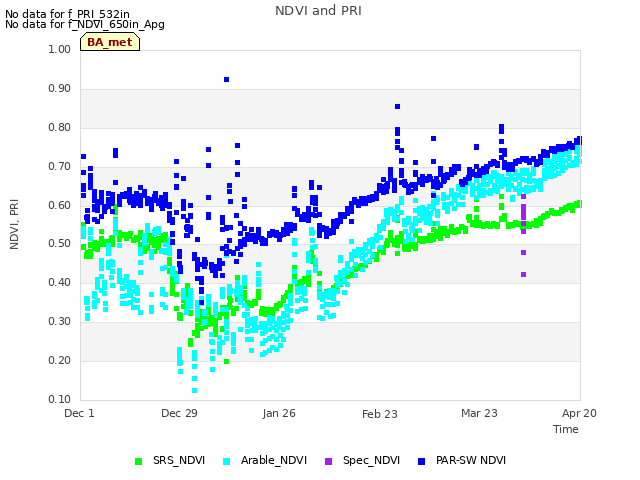Click the 0.50 y-axis tick label
640x480 pixels.
click(60, 244)
